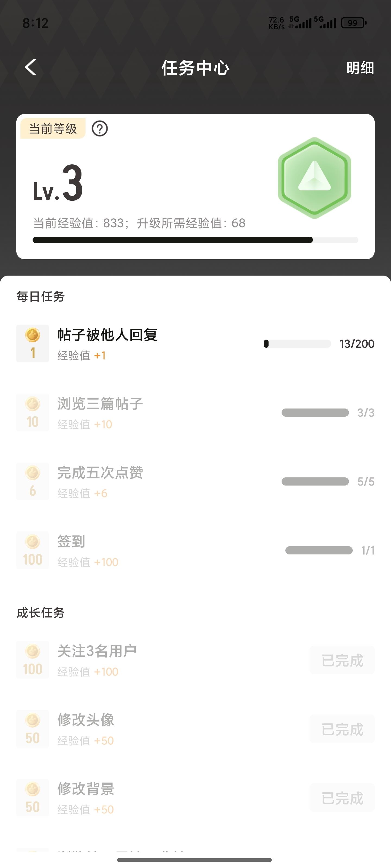Tap the green hexagon level badge
The image size is (391, 868).
[314, 178]
